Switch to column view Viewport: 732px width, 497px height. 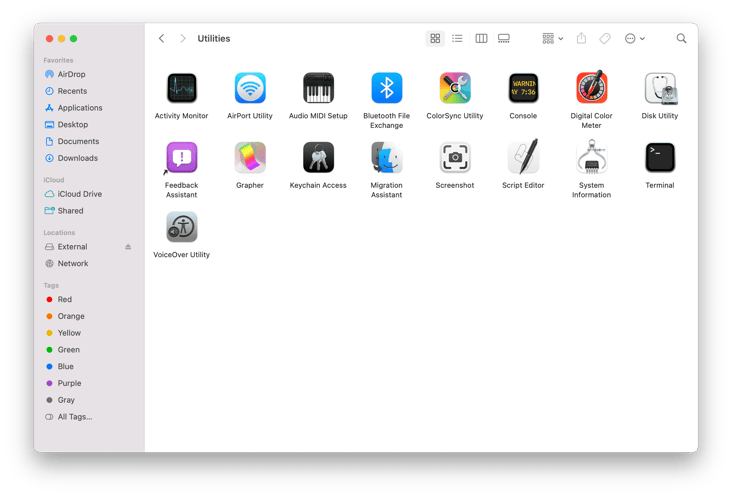click(x=481, y=38)
